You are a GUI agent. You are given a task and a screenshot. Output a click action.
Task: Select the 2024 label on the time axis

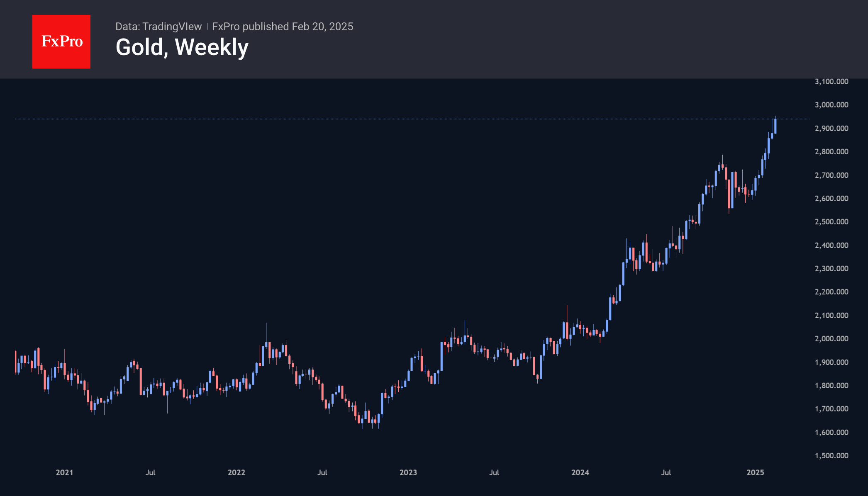[x=580, y=472]
